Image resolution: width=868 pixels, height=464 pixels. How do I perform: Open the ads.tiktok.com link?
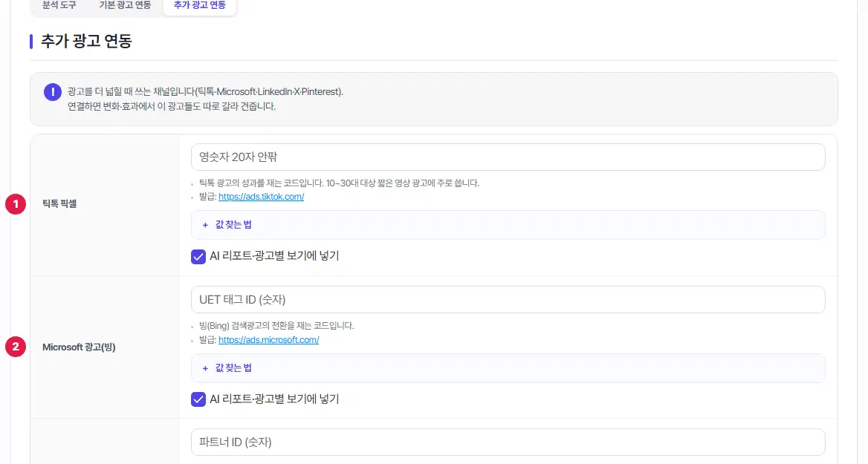(x=261, y=196)
